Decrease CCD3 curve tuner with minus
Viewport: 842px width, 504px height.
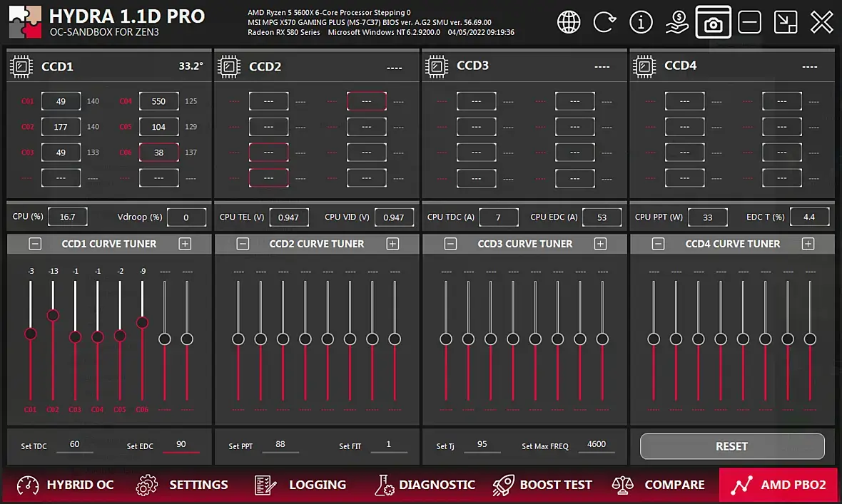(450, 245)
